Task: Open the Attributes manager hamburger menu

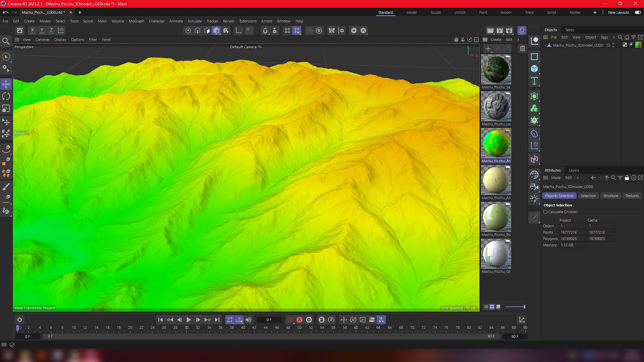Action: pos(545,178)
